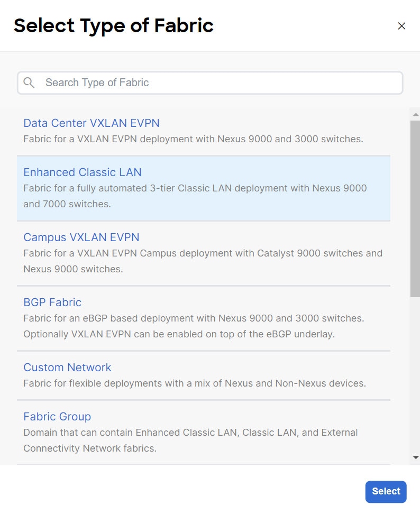420x514 pixels.
Task: Click the search magnifier icon
Action: point(29,82)
